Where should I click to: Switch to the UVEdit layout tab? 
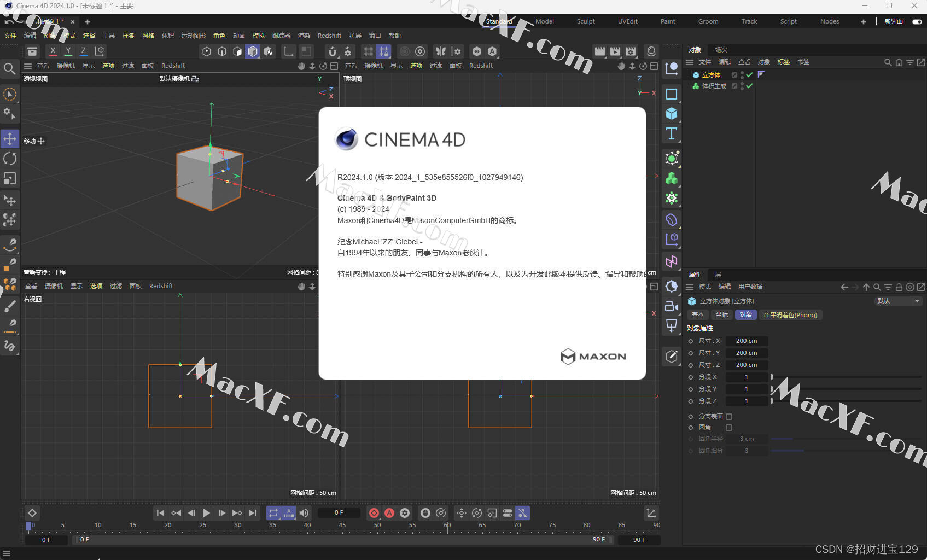pyautogui.click(x=628, y=21)
